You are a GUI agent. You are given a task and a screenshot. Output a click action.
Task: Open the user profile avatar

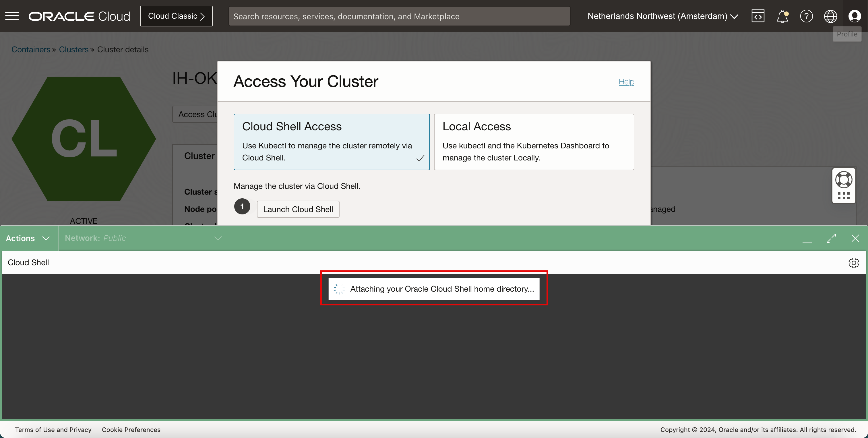coord(855,16)
